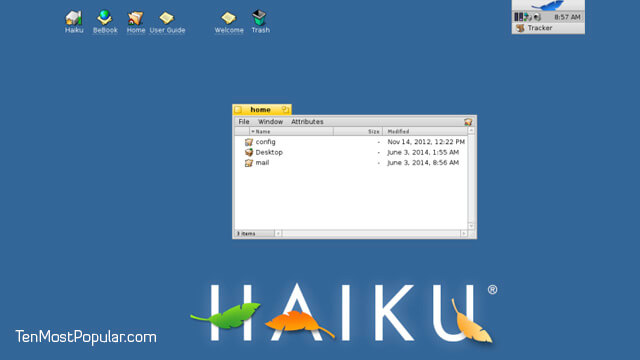Viewport: 640px width, 360px height.
Task: Sort by the Name column header
Action: pyautogui.click(x=291, y=131)
